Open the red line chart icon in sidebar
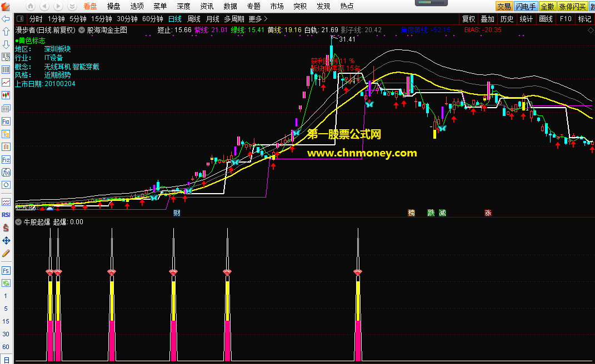This screenshot has height=364, width=595. pos(6,82)
